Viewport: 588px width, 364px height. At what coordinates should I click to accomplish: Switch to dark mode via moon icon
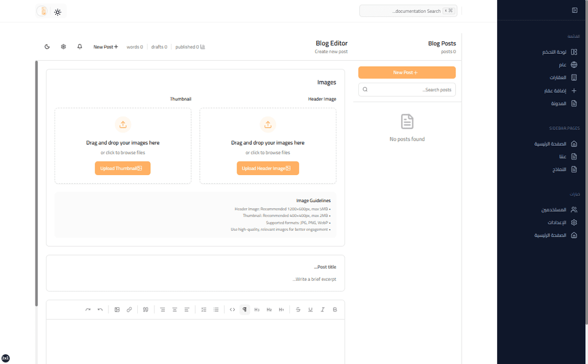(x=47, y=47)
